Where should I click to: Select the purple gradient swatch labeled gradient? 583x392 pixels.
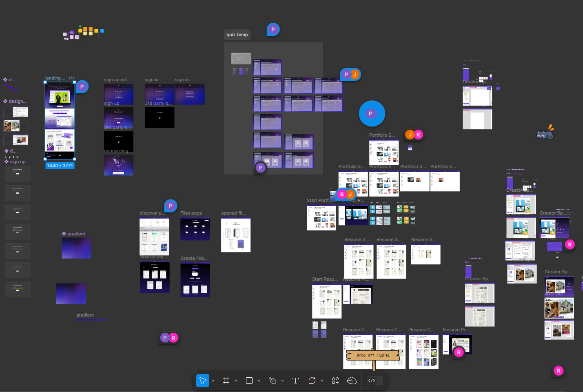click(x=76, y=248)
